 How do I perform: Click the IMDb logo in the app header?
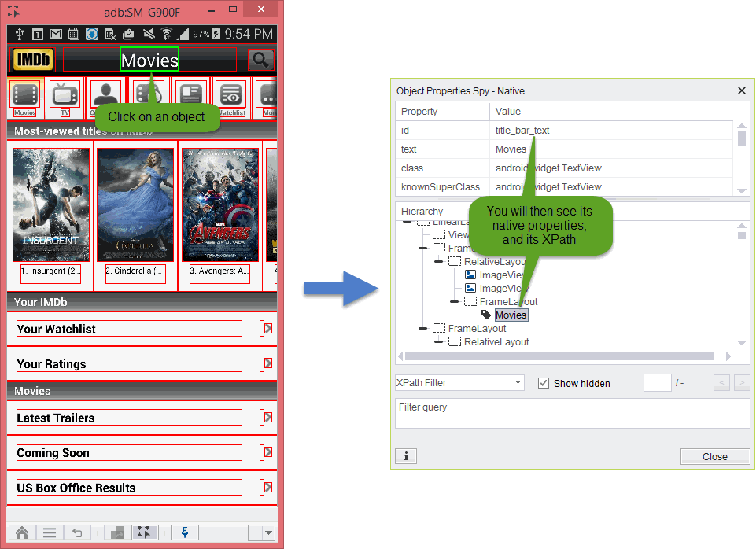[x=32, y=60]
